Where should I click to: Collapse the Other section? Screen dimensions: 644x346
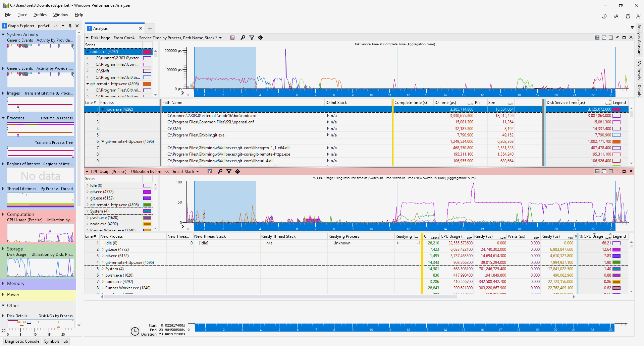tap(3, 305)
